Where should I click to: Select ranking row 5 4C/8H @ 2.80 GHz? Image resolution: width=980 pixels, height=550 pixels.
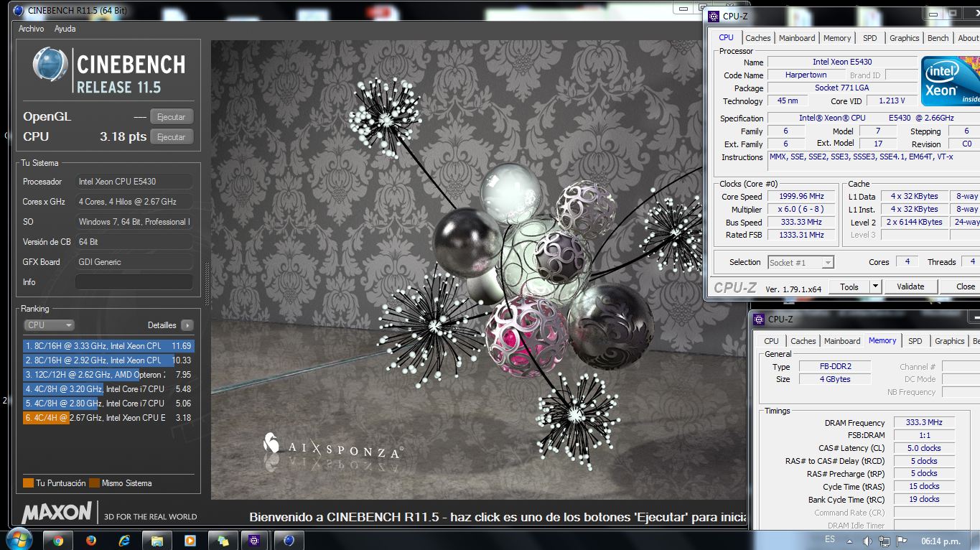108,404
